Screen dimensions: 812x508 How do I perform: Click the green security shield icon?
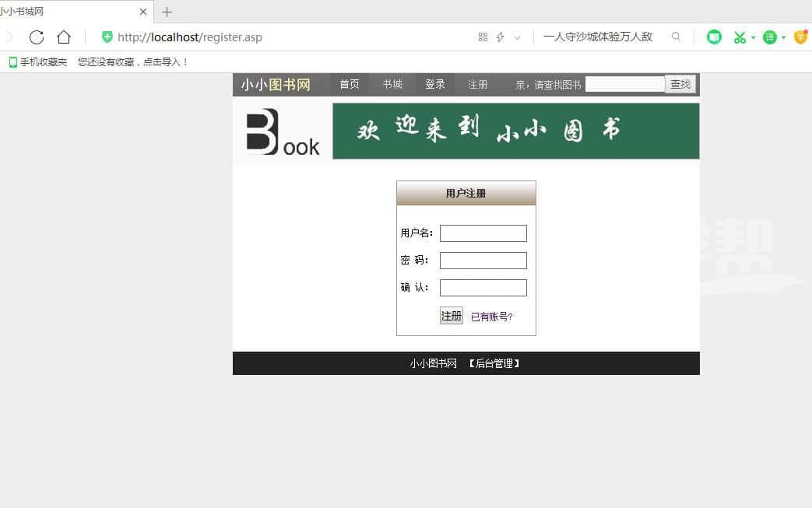pyautogui.click(x=107, y=37)
